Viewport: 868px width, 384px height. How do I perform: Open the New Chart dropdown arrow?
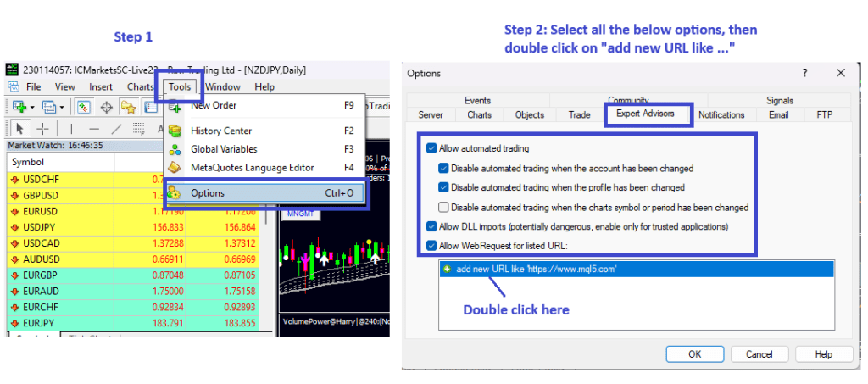pos(32,108)
